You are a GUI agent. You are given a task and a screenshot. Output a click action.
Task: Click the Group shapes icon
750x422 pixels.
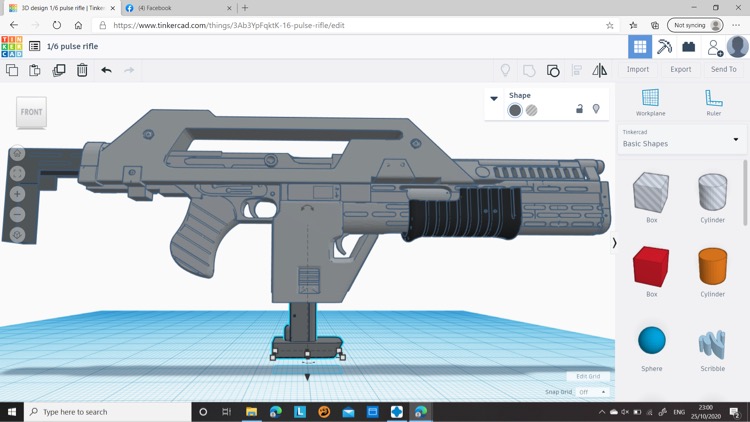coord(529,71)
